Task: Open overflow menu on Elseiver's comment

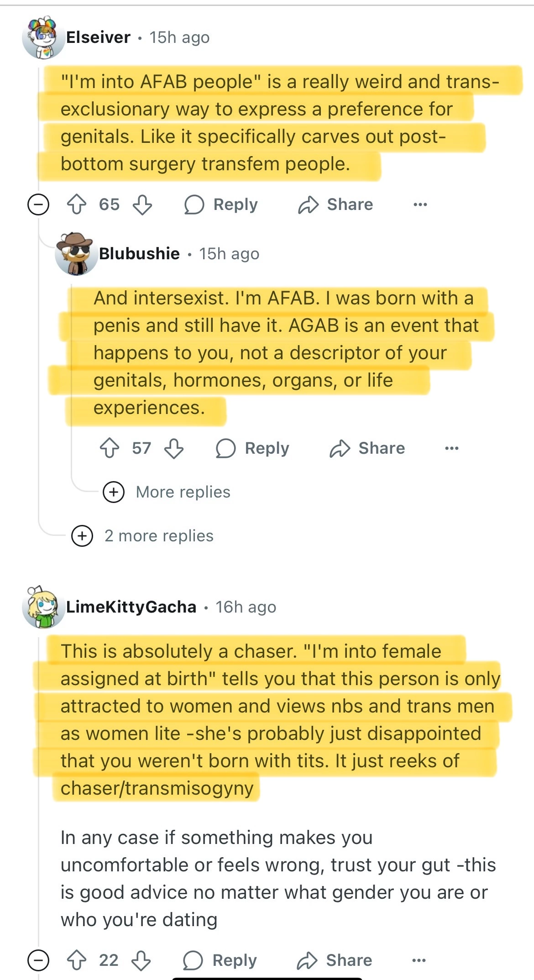Action: coord(420,204)
